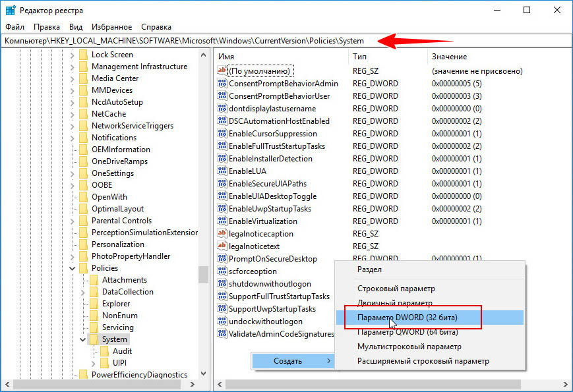This screenshot has height=392, width=573.
Task: Click the SupportFullTrustStartupTasks value icon
Action: pos(222,296)
